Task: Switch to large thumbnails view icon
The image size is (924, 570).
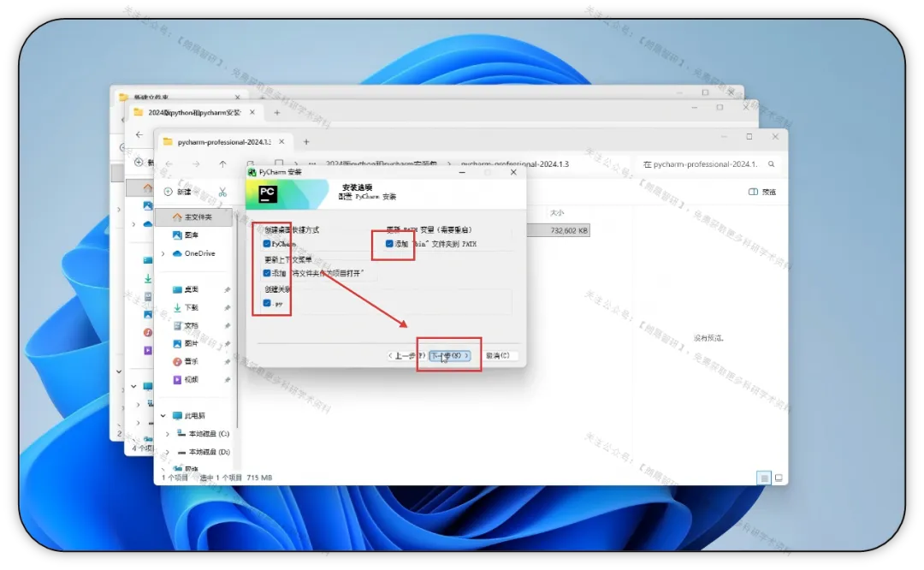Action: (779, 478)
